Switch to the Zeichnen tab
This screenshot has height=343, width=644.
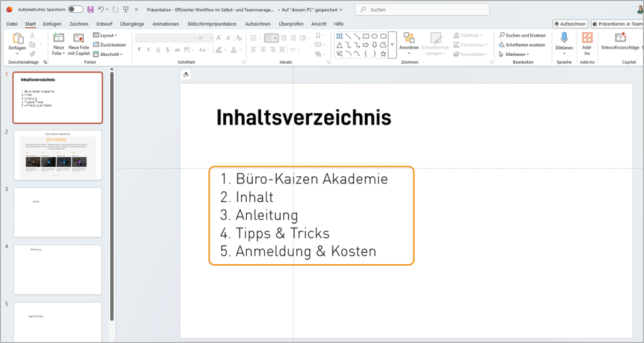(x=79, y=24)
